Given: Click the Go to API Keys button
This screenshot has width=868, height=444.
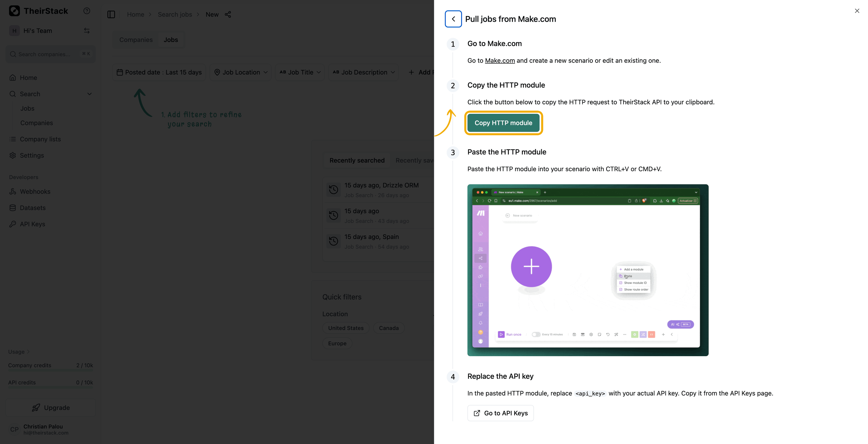Looking at the screenshot, I should click(x=500, y=413).
